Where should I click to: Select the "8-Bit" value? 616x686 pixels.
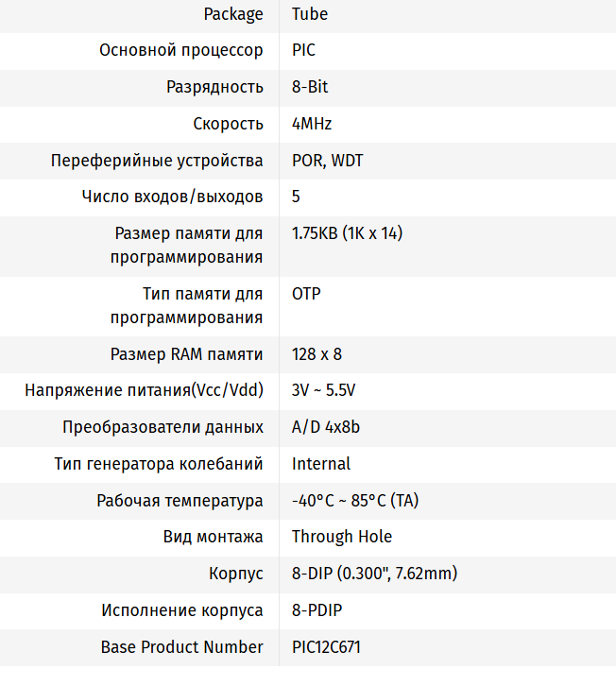click(x=310, y=87)
